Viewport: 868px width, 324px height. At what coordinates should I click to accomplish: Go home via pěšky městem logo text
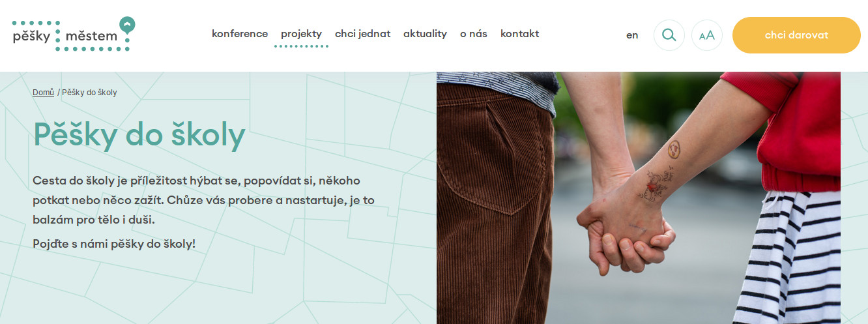(65, 37)
